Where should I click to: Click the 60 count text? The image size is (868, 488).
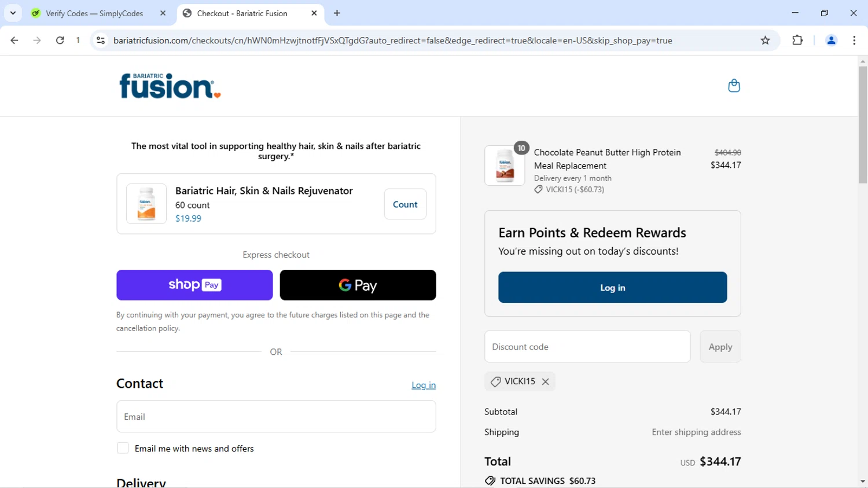(x=192, y=206)
